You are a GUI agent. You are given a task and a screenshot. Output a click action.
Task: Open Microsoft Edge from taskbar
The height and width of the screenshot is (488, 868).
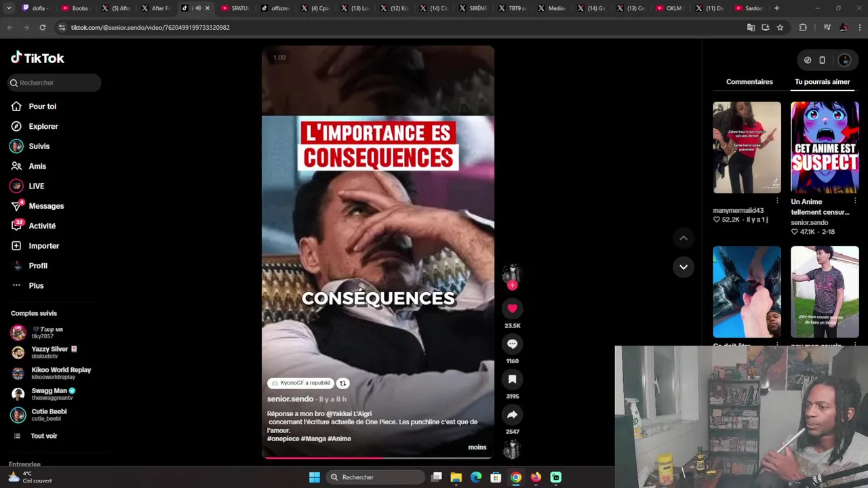tap(476, 477)
